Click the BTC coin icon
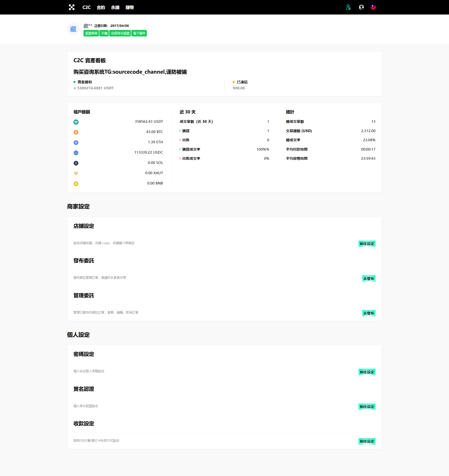This screenshot has width=449, height=476. tap(76, 132)
